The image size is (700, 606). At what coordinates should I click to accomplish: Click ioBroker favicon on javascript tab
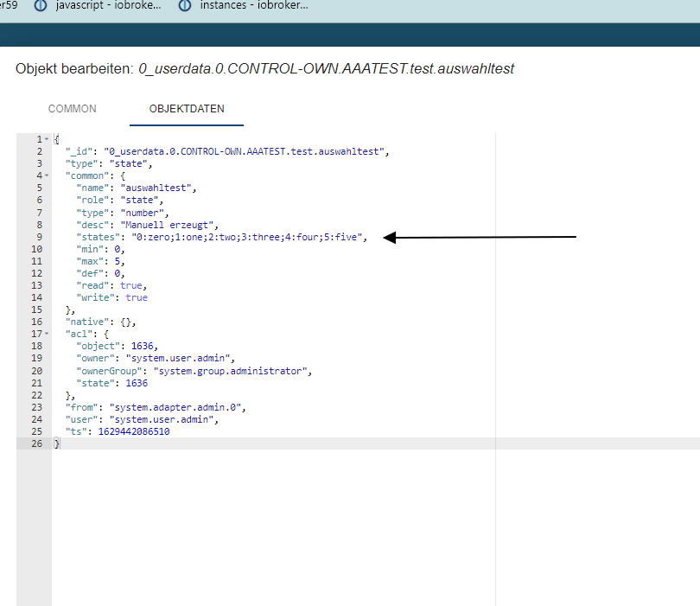click(41, 6)
